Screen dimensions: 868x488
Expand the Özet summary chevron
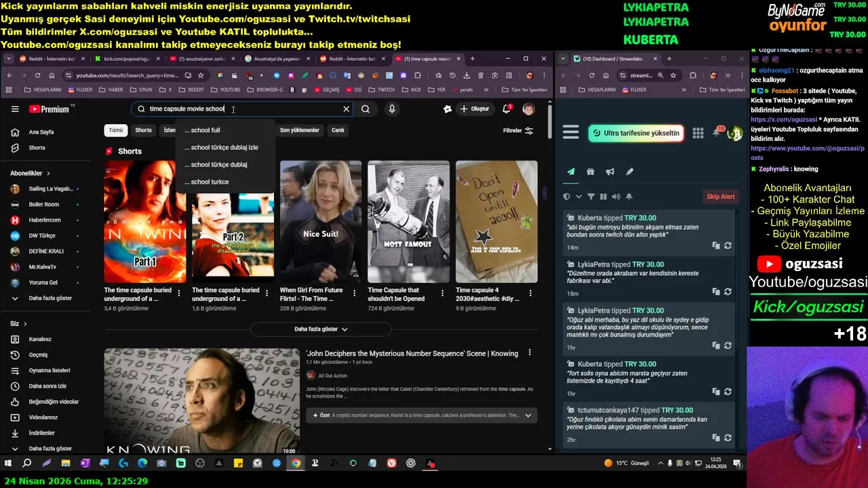pyautogui.click(x=528, y=415)
